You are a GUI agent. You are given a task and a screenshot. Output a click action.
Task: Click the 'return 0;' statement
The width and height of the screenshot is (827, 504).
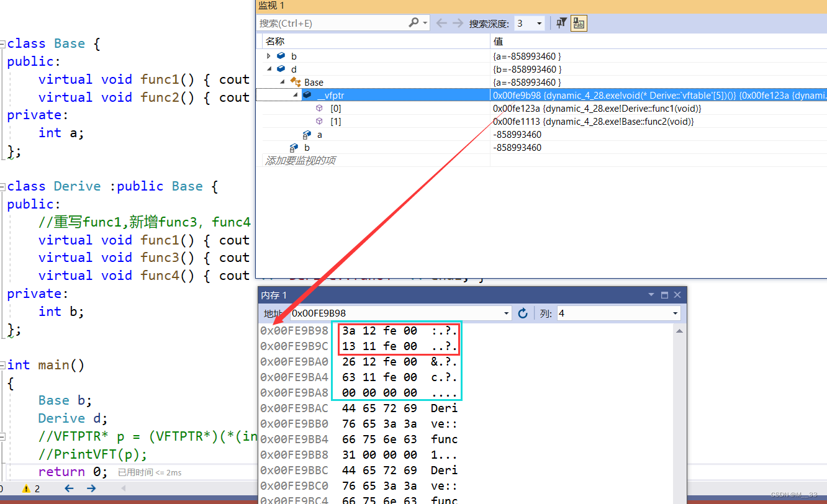click(x=73, y=472)
